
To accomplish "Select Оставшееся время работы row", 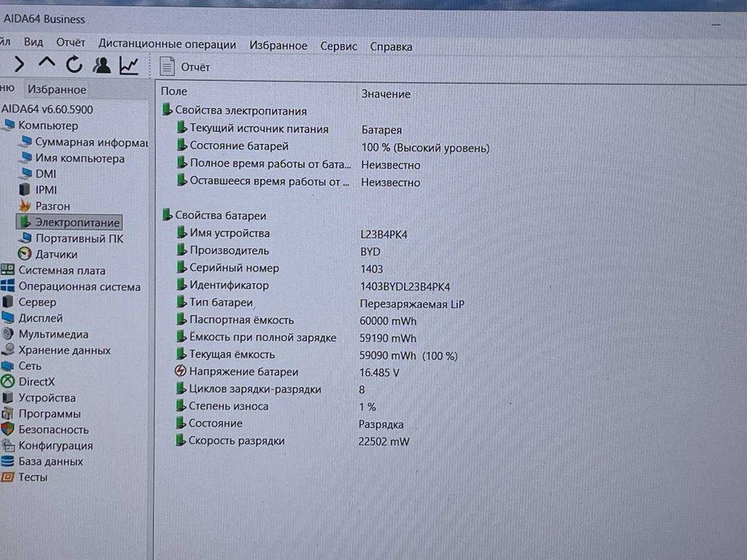I will tap(298, 182).
